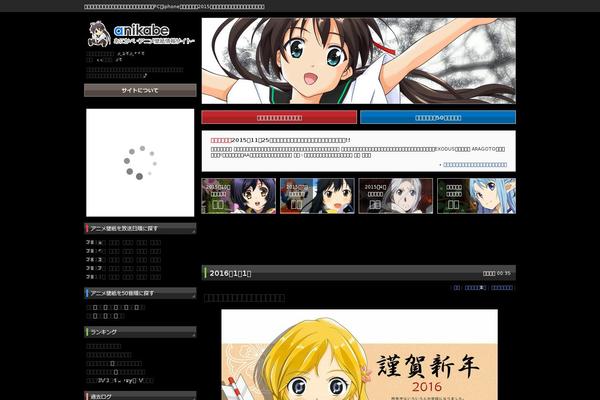The height and width of the screenshot is (400, 600).
Task: Open the 2015 July season thumbnail with black-haired girl
Action: tap(317, 196)
